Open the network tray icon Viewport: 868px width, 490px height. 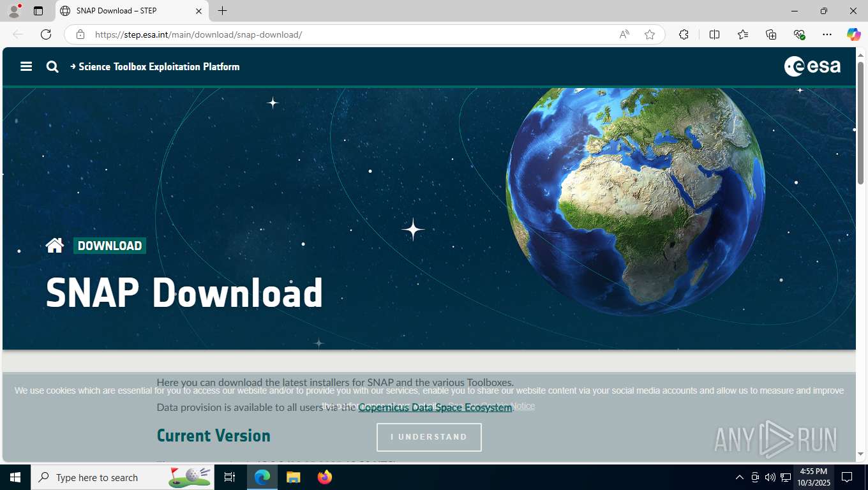tap(786, 477)
